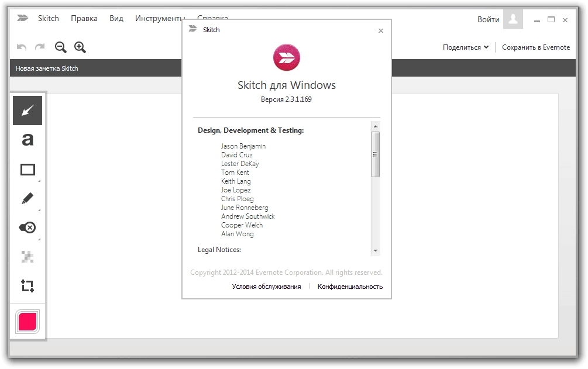This screenshot has width=588, height=369.
Task: Zoom out with minus magnifier
Action: 60,47
